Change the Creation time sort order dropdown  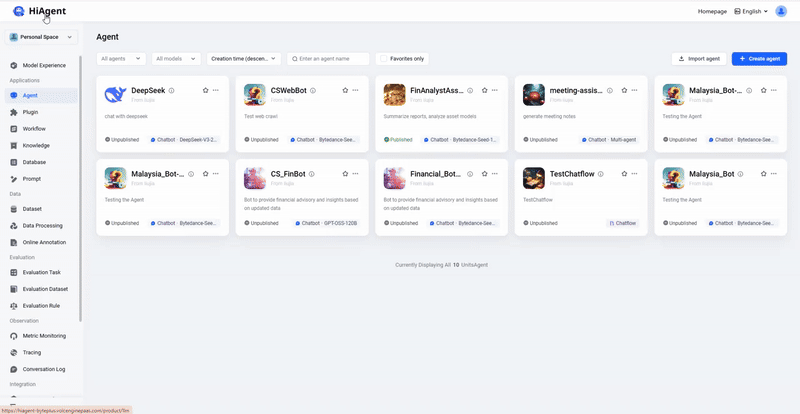pyautogui.click(x=243, y=59)
